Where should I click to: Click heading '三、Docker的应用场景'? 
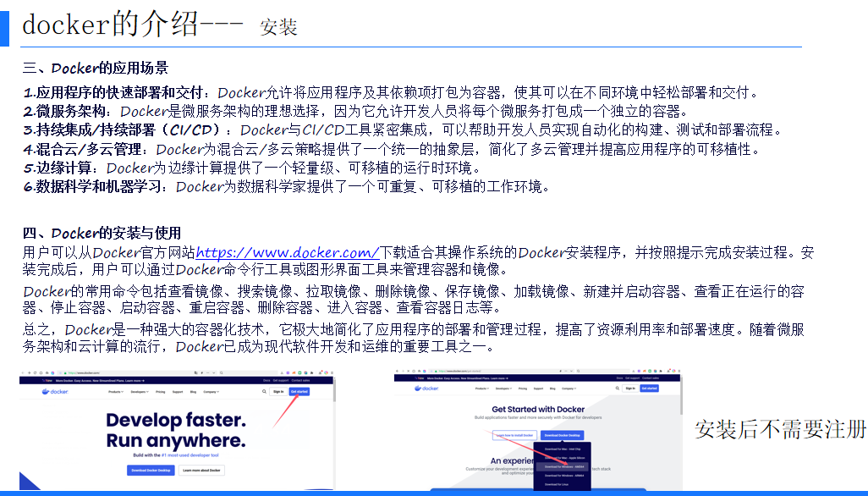click(x=96, y=68)
